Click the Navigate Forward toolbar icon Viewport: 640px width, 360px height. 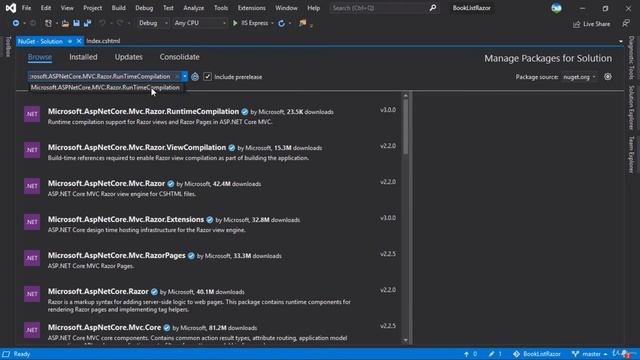coord(33,23)
